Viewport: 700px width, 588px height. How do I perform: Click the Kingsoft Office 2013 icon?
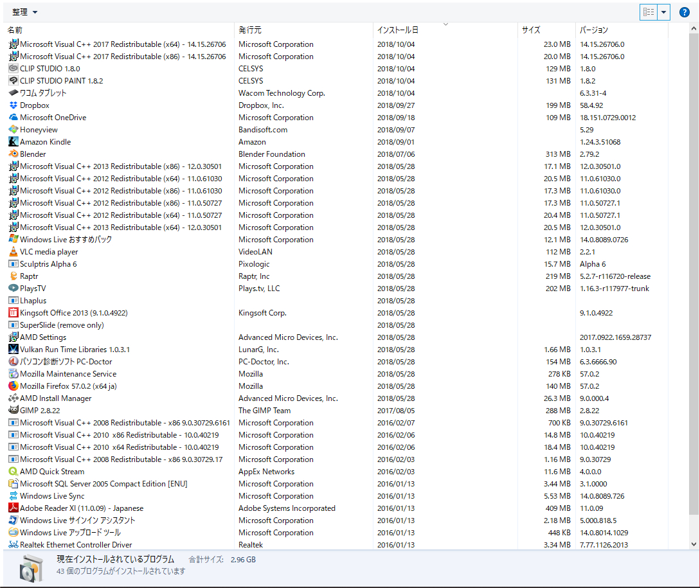[13, 312]
